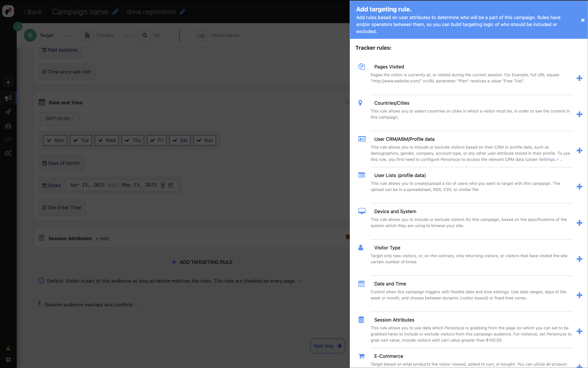Click ADD TARGETING RULE
588x368 pixels.
202,262
